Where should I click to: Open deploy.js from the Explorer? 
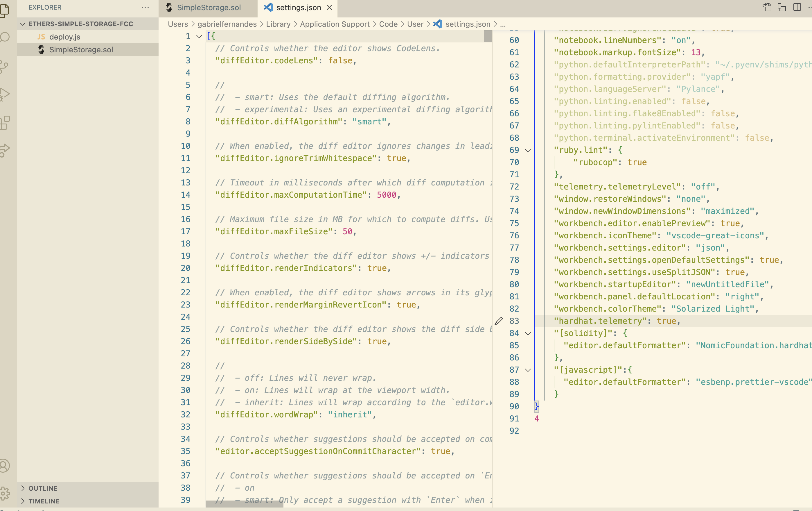tap(88, 37)
